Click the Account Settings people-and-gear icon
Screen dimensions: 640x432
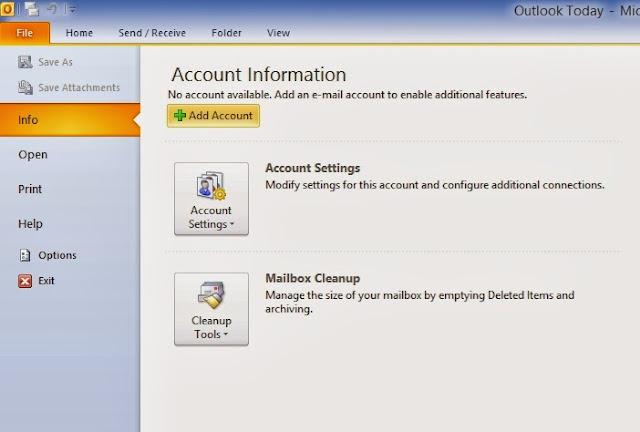(x=211, y=185)
